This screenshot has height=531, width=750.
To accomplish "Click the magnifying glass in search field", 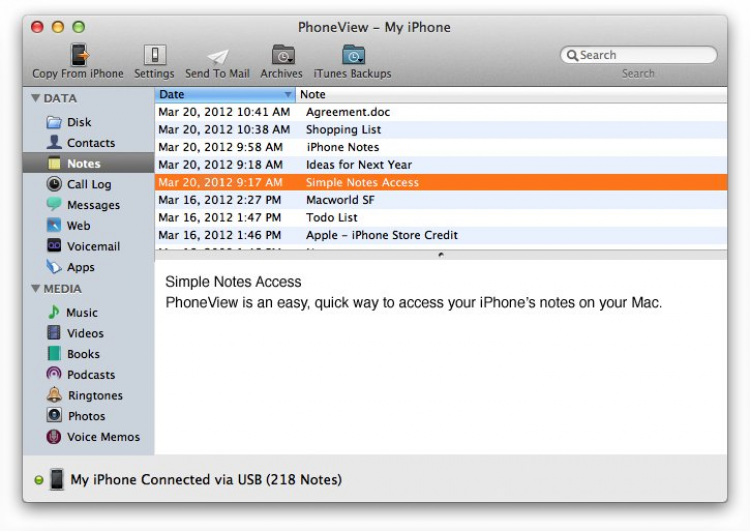I will [572, 55].
